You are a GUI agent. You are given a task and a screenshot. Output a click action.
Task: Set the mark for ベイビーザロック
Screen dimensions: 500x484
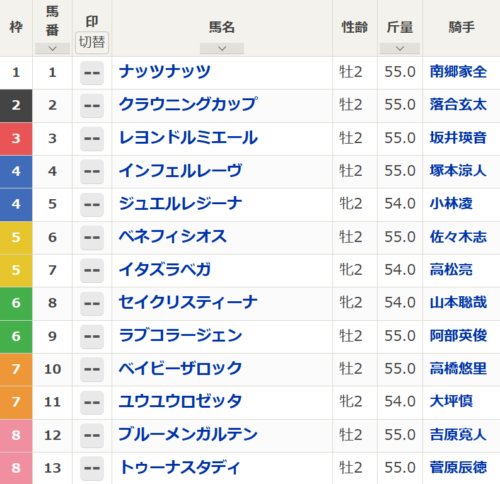(x=92, y=369)
